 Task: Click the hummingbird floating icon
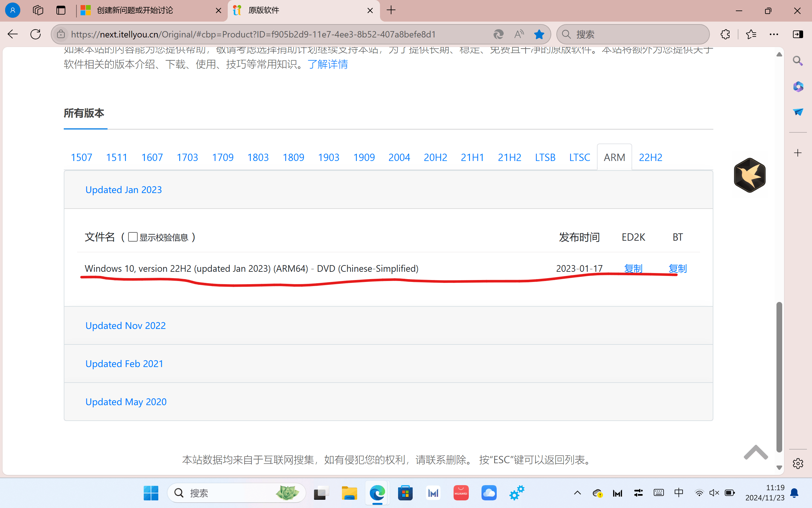tap(750, 175)
